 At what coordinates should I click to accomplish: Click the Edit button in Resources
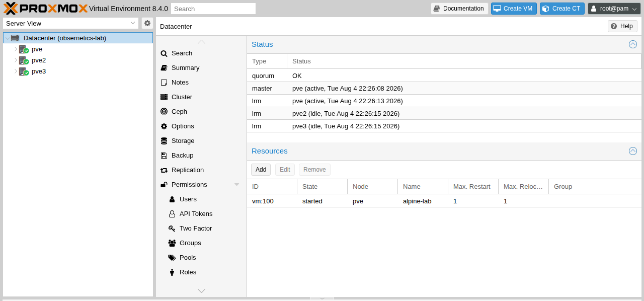(x=285, y=170)
